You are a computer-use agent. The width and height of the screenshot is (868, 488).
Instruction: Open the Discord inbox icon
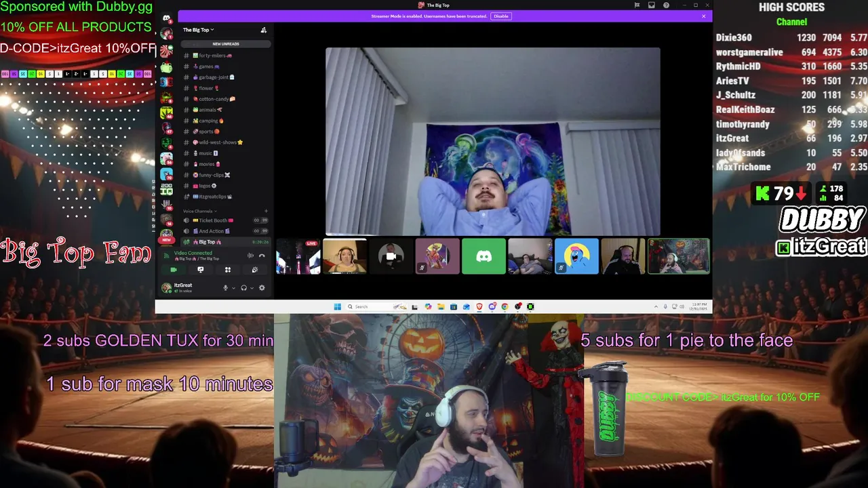click(652, 5)
